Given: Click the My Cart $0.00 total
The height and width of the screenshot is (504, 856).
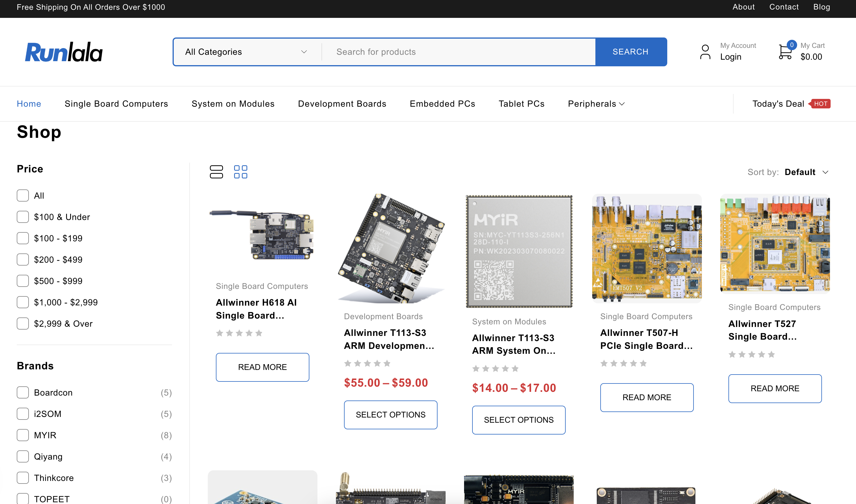Looking at the screenshot, I should tap(811, 57).
